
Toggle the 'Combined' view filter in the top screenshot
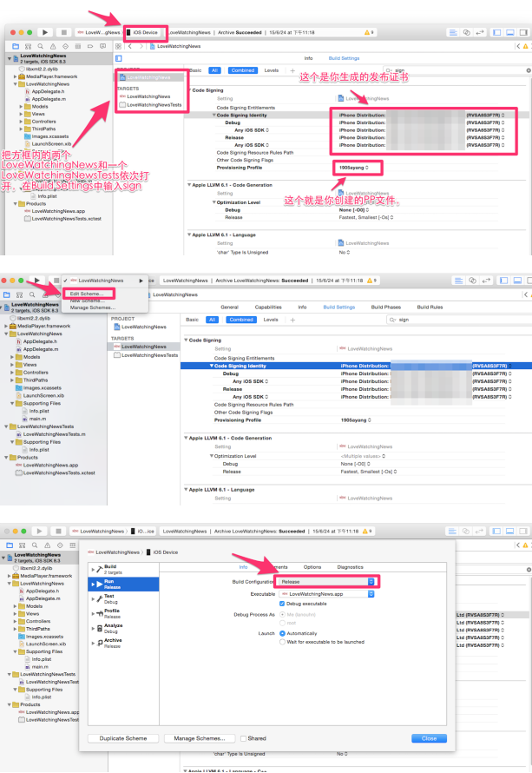[243, 70]
